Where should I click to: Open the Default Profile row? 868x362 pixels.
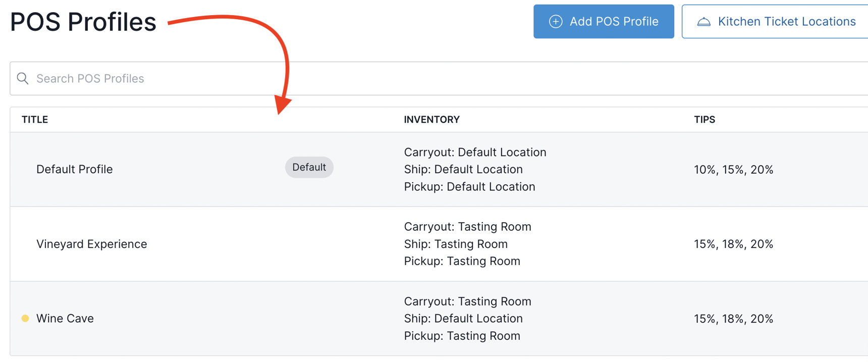[x=75, y=170]
